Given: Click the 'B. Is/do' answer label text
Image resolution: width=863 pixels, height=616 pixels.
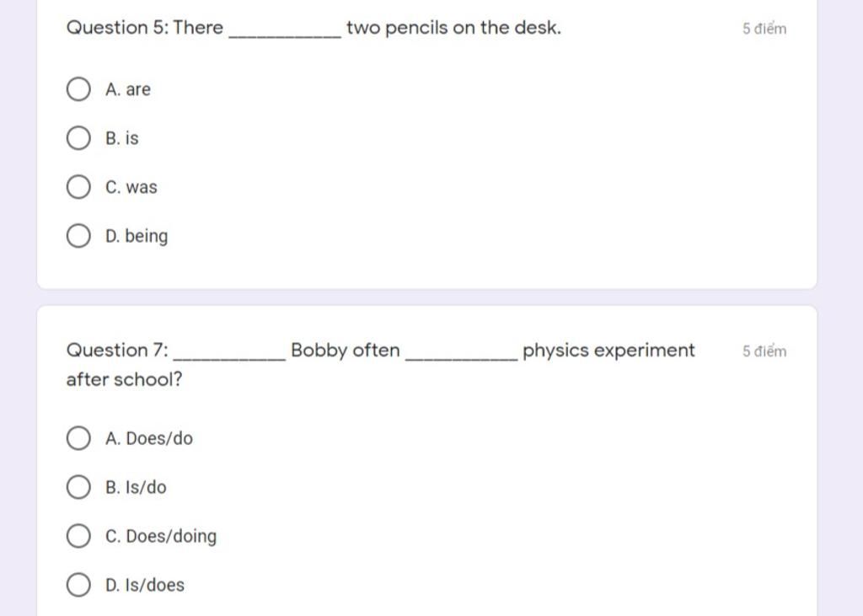Looking at the screenshot, I should click(136, 487).
